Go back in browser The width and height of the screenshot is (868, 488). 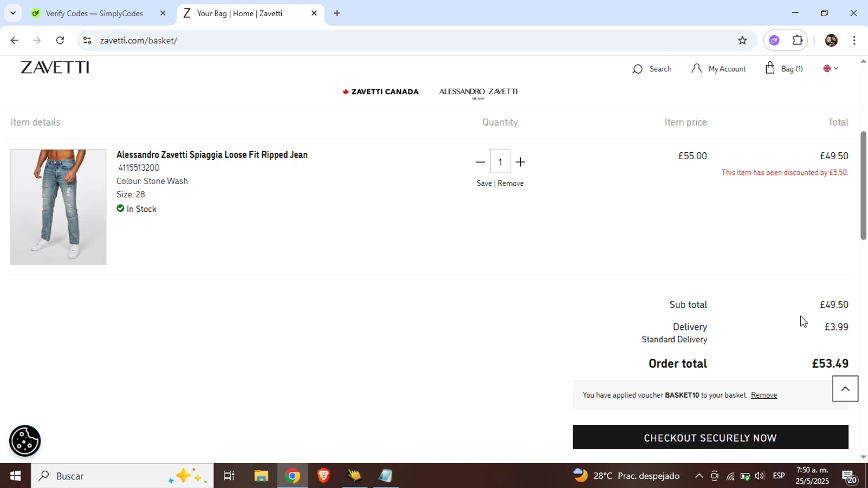click(14, 41)
